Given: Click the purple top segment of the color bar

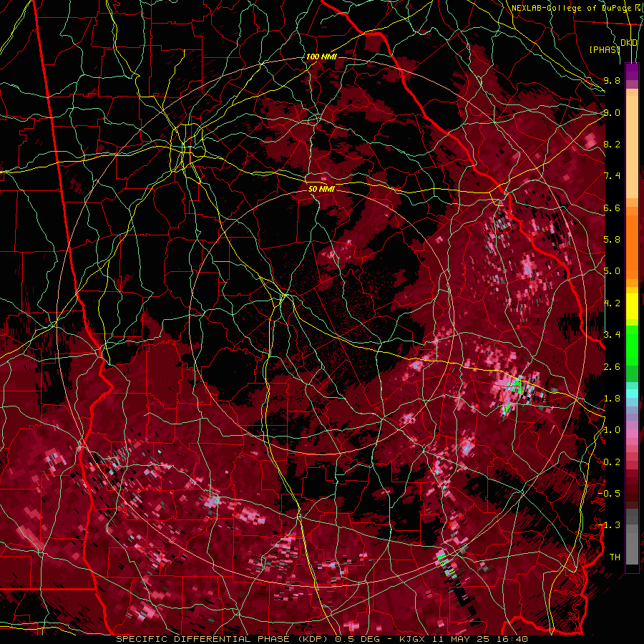Looking at the screenshot, I should [632, 72].
